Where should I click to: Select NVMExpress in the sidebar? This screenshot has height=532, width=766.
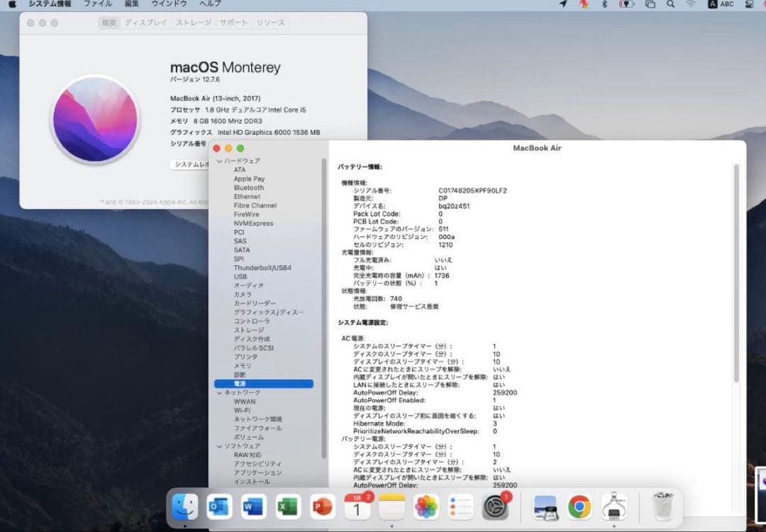(x=253, y=223)
